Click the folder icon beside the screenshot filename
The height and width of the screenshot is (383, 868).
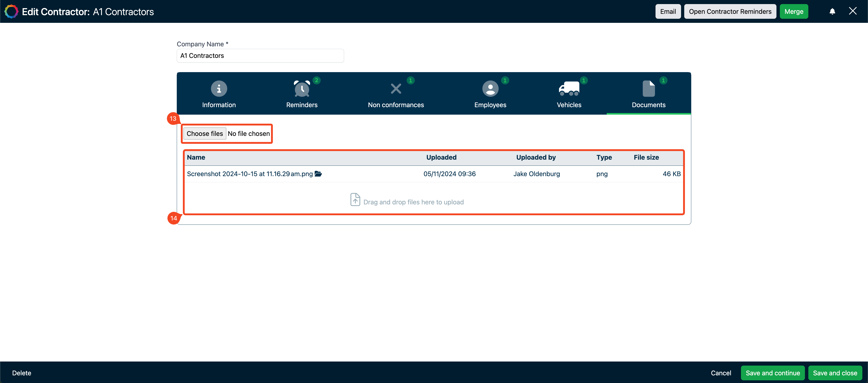pos(318,174)
